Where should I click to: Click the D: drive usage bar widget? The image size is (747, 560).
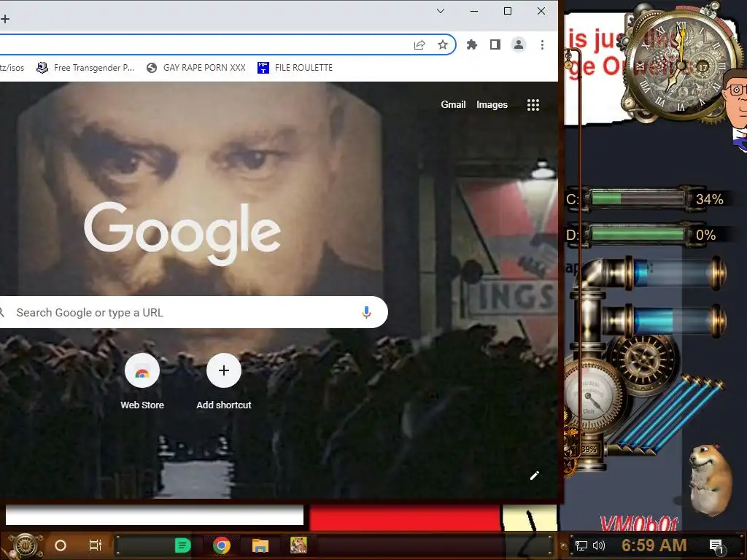(638, 234)
